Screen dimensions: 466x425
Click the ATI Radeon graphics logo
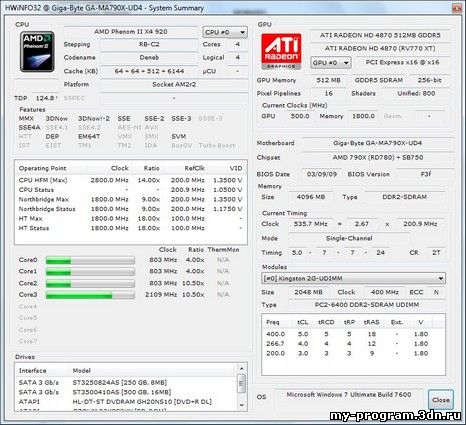(281, 51)
